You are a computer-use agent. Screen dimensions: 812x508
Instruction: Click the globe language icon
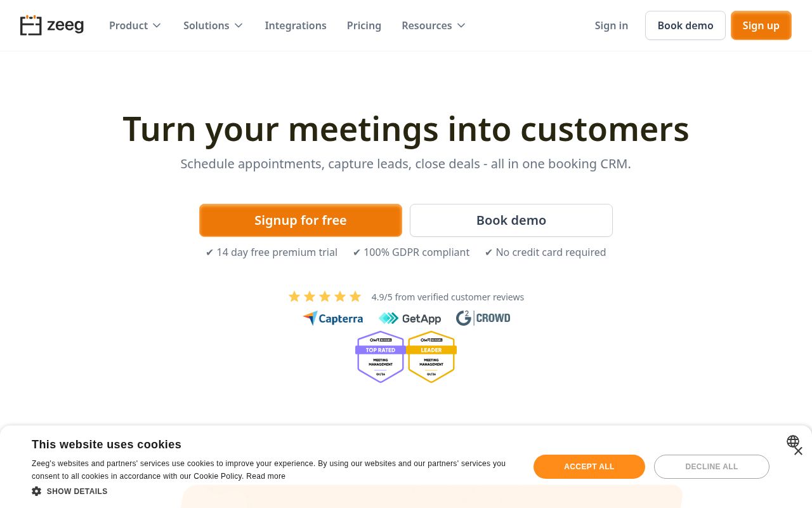792,441
